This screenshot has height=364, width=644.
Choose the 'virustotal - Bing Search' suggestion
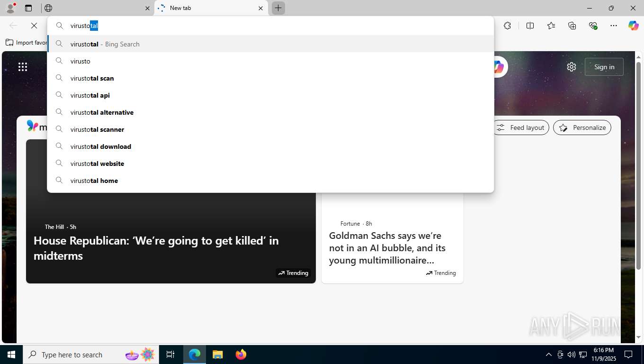(270, 44)
